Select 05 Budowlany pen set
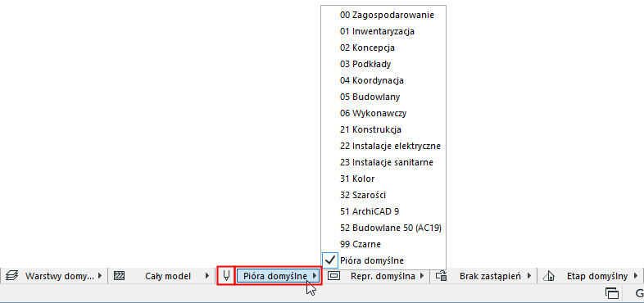Image resolution: width=644 pixels, height=303 pixels. pyautogui.click(x=383, y=97)
